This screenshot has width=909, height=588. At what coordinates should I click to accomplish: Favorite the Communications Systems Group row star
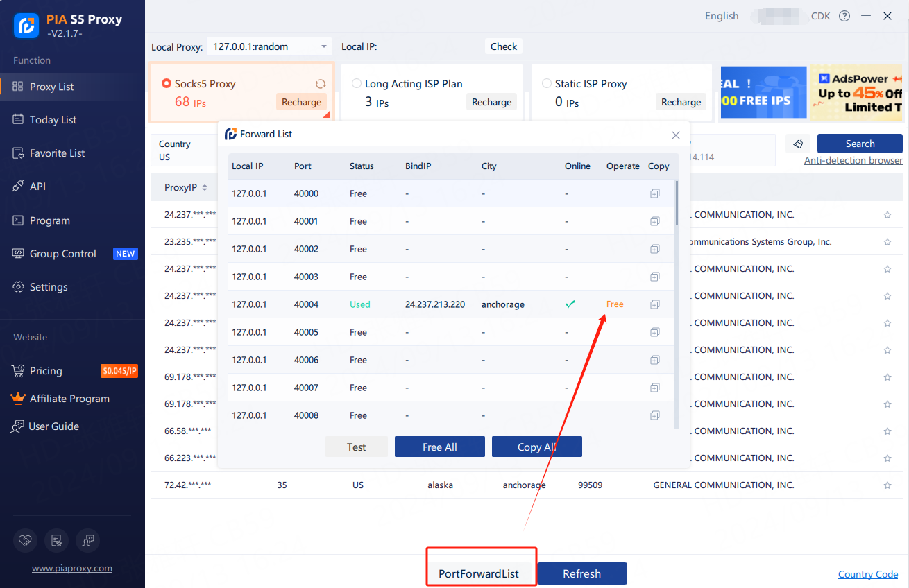click(887, 242)
